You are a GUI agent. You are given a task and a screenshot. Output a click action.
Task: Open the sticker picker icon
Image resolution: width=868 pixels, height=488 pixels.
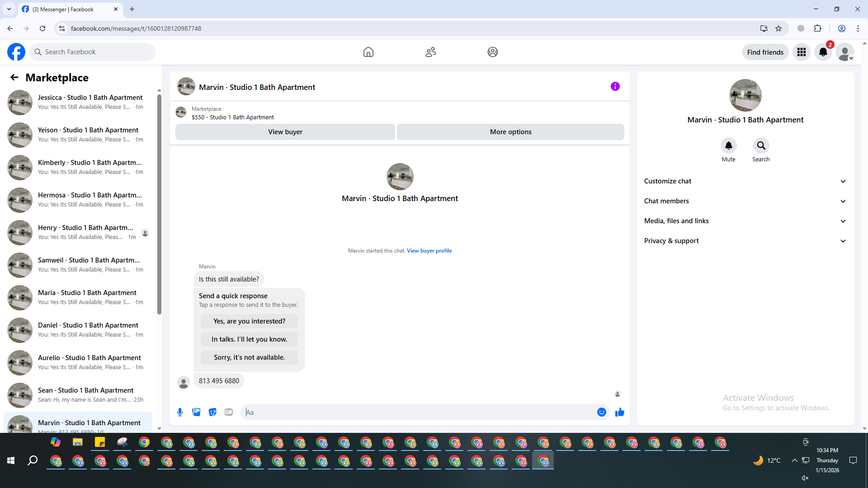(212, 412)
